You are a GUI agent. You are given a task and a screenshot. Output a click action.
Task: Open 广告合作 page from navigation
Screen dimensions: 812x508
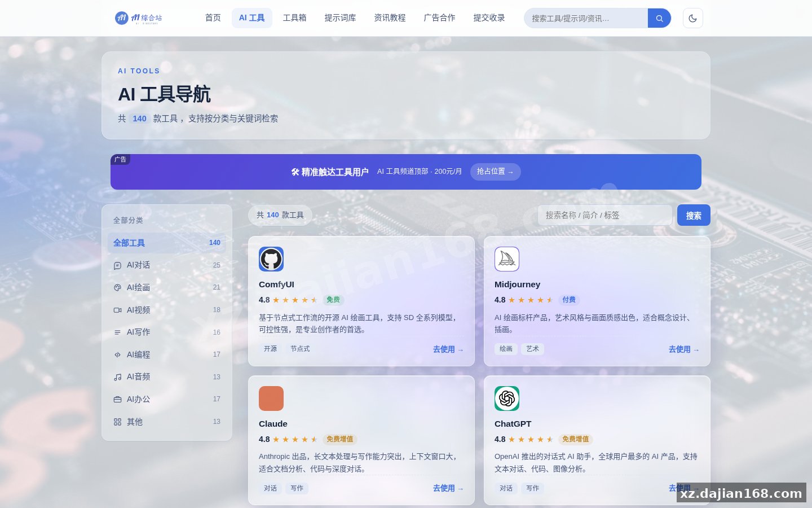[439, 18]
